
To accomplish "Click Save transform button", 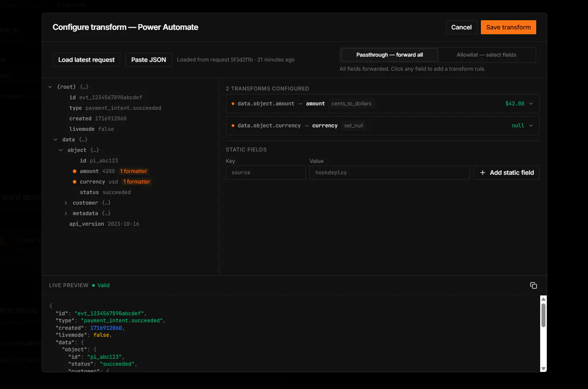I will click(508, 27).
